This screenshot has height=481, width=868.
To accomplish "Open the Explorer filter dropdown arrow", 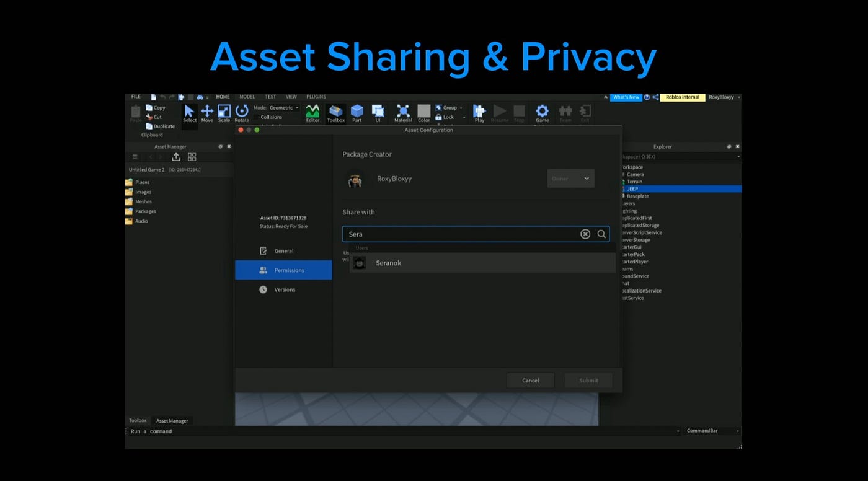I will 738,157.
